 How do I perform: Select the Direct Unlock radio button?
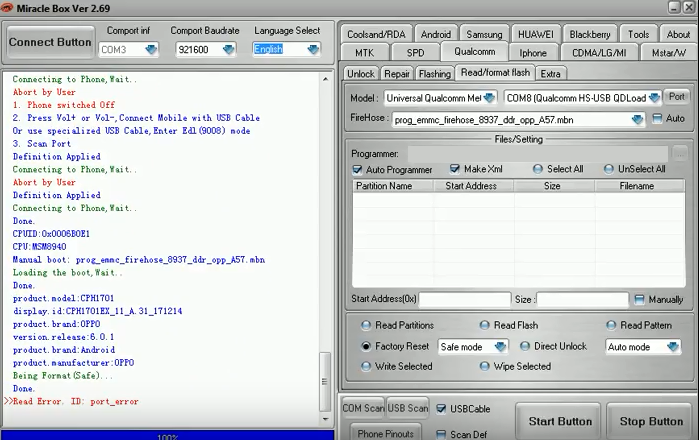coord(525,346)
